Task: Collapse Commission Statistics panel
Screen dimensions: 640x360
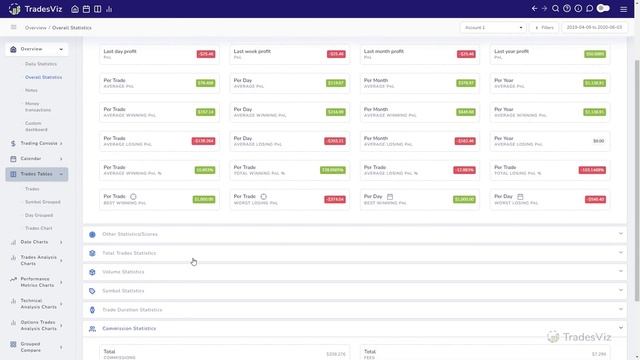Action: point(355,329)
